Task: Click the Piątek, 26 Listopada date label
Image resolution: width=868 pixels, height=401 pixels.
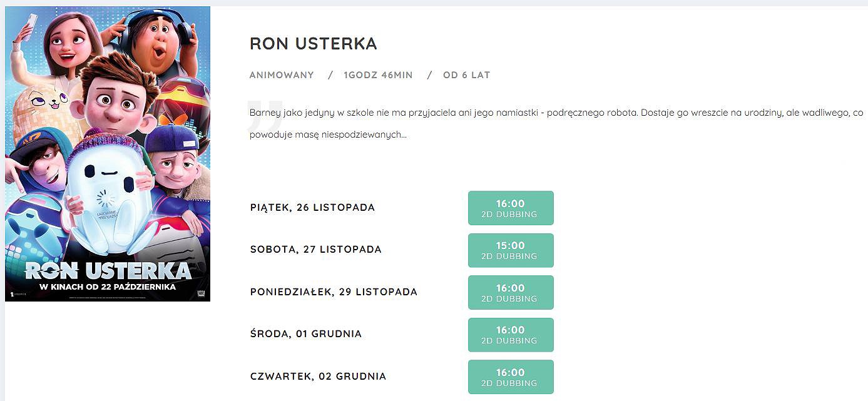Action: tap(312, 208)
